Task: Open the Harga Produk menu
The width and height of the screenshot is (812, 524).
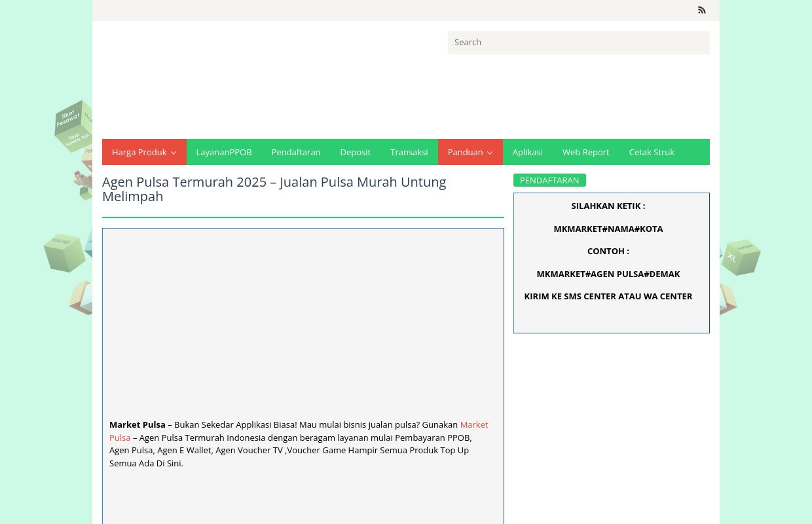Action: pos(144,152)
